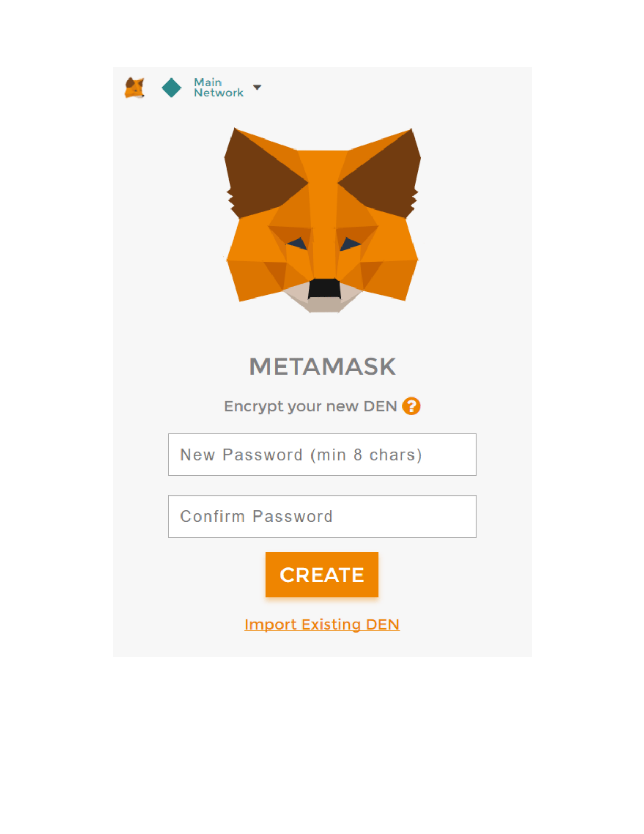Follow the Import Existing DEN link
This screenshot has width=644, height=834.
coord(322,624)
